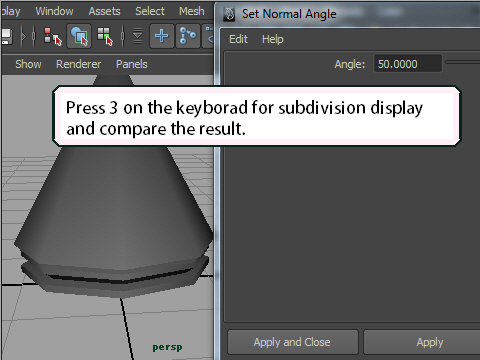Select by object type icon
This screenshot has width=480, height=360.
(x=79, y=36)
